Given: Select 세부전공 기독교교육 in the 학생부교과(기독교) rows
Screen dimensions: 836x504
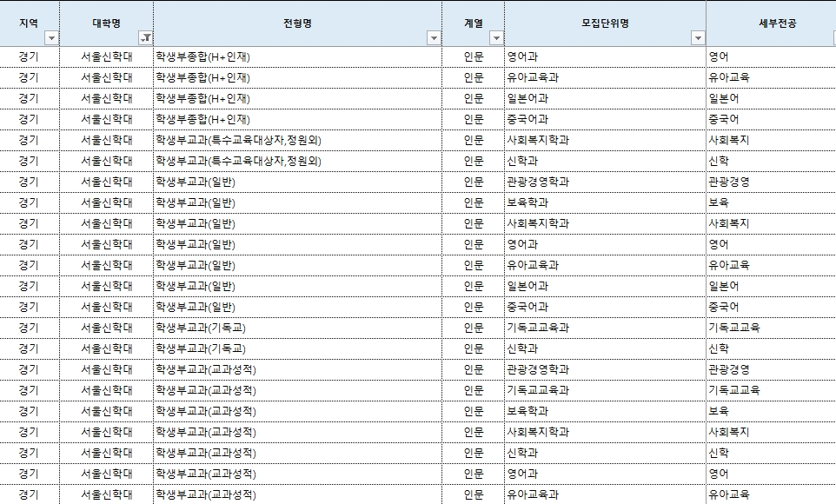Looking at the screenshot, I should point(734,328).
